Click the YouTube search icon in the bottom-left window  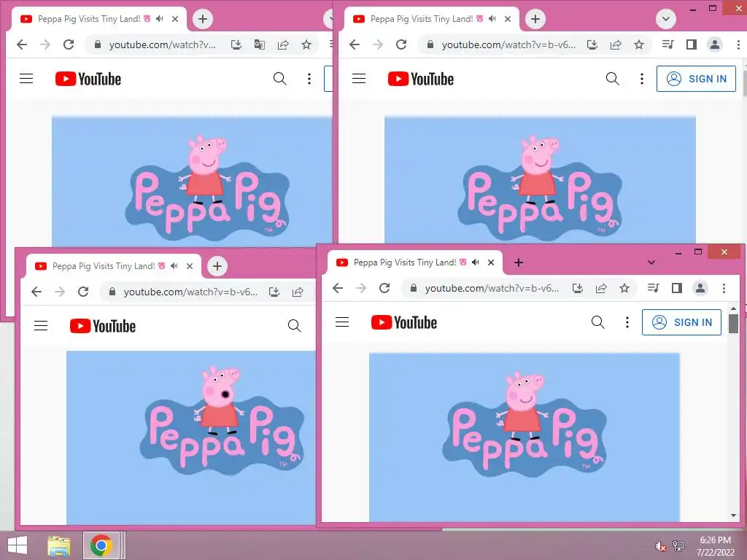coord(295,326)
